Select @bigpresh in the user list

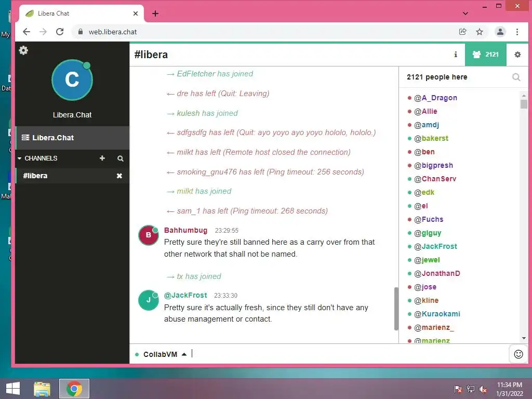[433, 165]
